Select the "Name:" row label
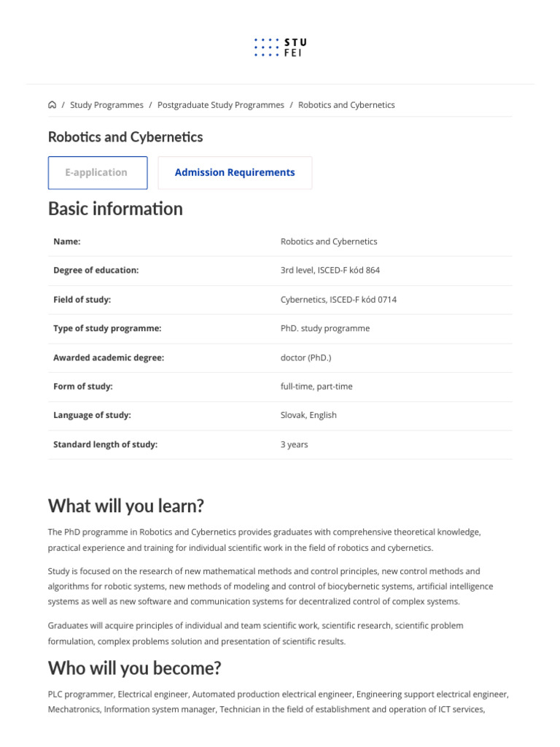 67,241
